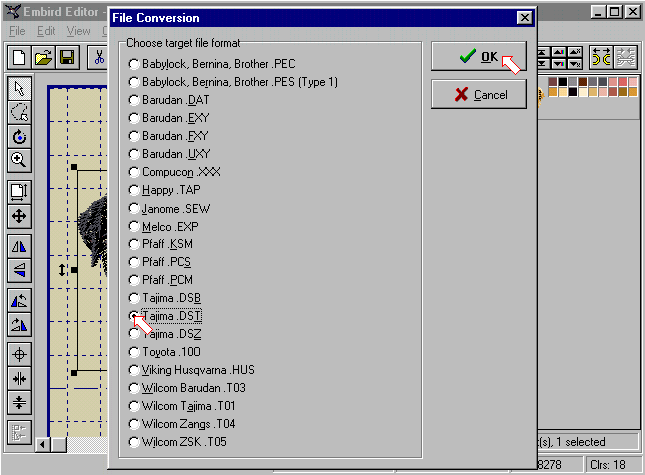Center design with the crosshair icon
This screenshot has width=645, height=475.
(x=19, y=355)
